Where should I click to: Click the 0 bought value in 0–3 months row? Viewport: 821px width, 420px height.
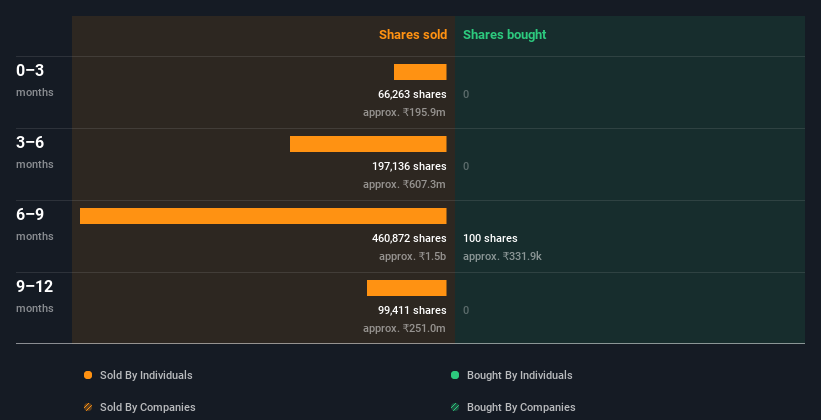pyautogui.click(x=466, y=94)
